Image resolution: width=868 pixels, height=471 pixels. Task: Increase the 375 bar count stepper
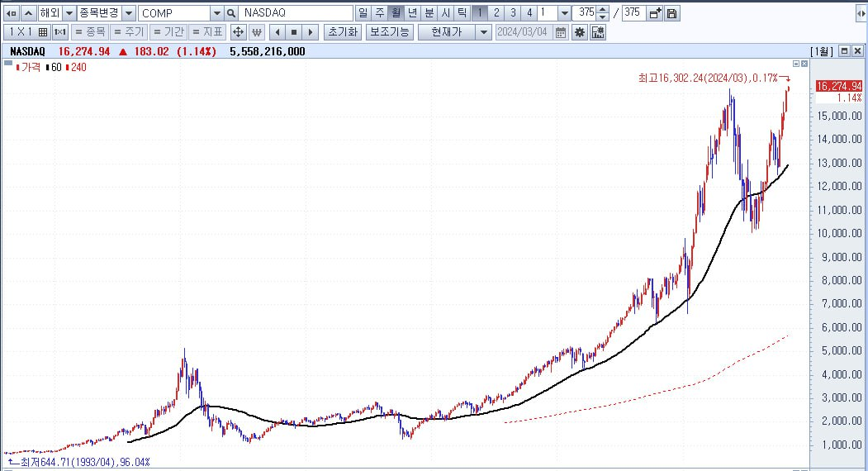tap(603, 10)
